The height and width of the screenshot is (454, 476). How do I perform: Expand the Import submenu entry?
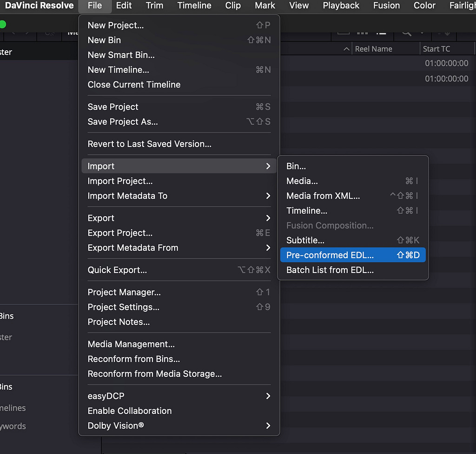[x=179, y=166]
